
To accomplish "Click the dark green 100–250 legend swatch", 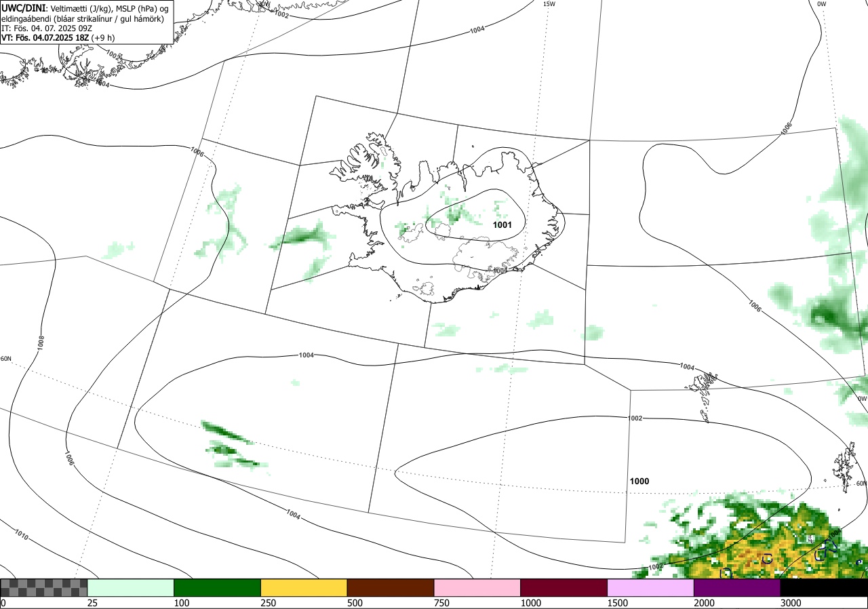I will [217, 587].
